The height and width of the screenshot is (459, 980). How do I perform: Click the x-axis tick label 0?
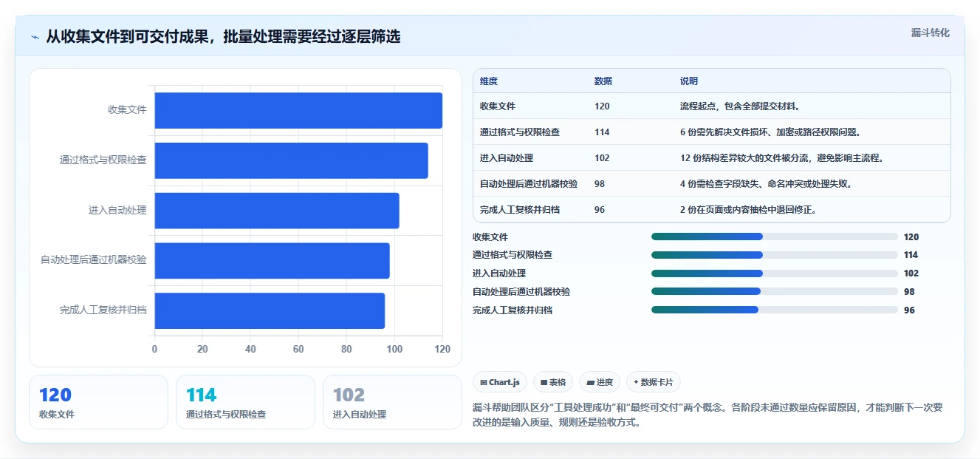[x=154, y=350]
